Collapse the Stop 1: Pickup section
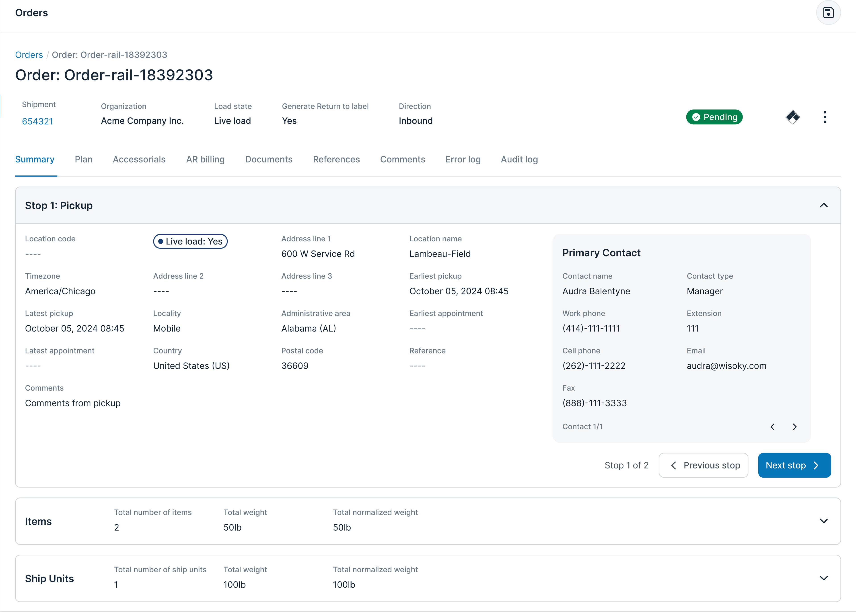This screenshot has width=856, height=616. point(823,205)
